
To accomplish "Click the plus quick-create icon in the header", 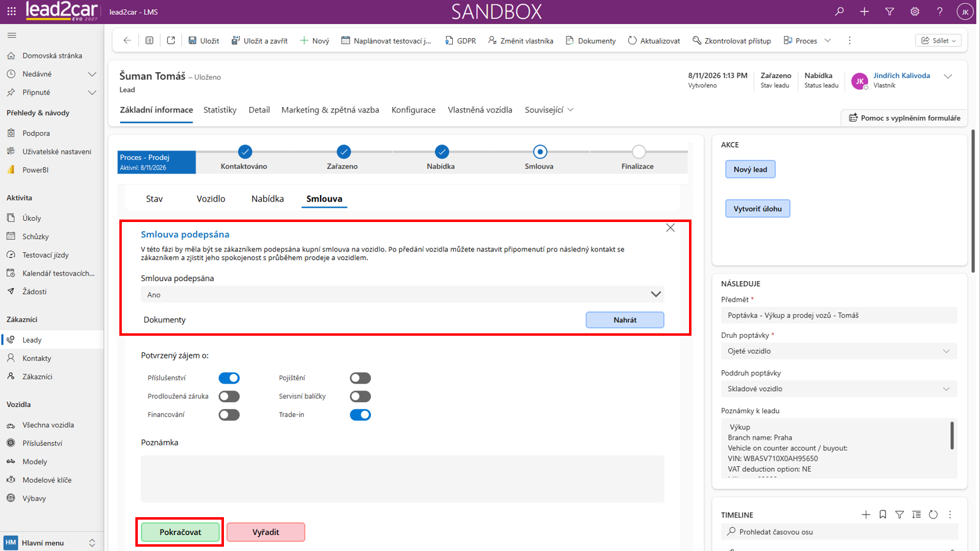I will coord(864,12).
